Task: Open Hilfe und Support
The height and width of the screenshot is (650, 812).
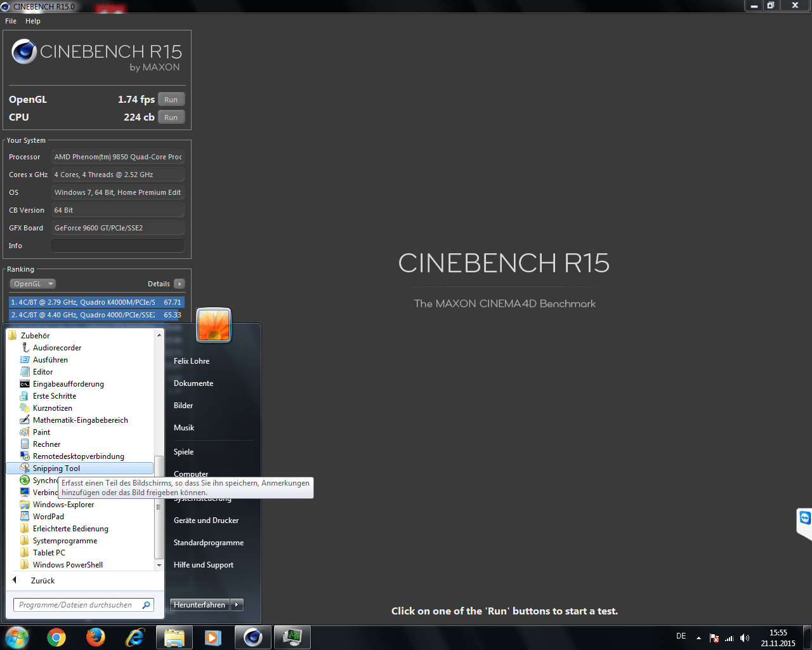Action: pyautogui.click(x=204, y=565)
